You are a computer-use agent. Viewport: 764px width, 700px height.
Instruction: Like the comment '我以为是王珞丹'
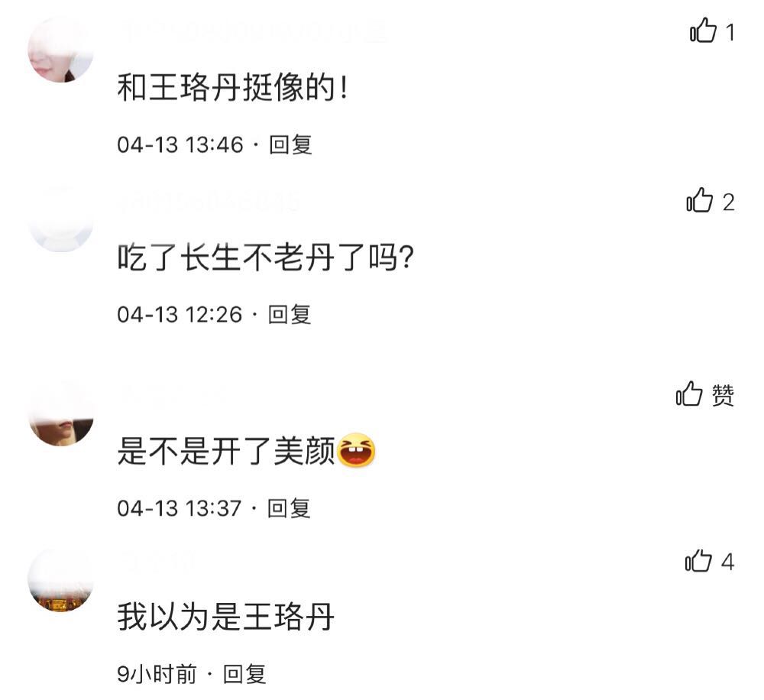(698, 561)
